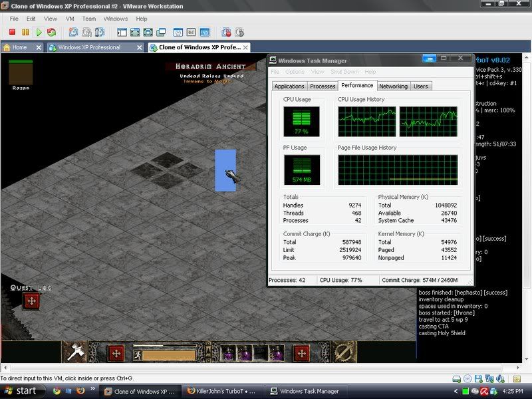This screenshot has width=532, height=399.
Task: Switch to KillerJohn's TurboT taskbar button
Action: pyautogui.click(x=225, y=391)
